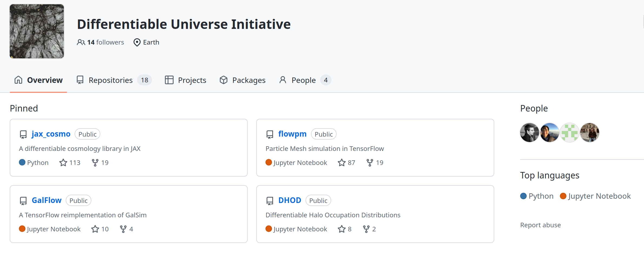
Task: Click the star icon for GalFlow (10)
Action: [x=95, y=229]
